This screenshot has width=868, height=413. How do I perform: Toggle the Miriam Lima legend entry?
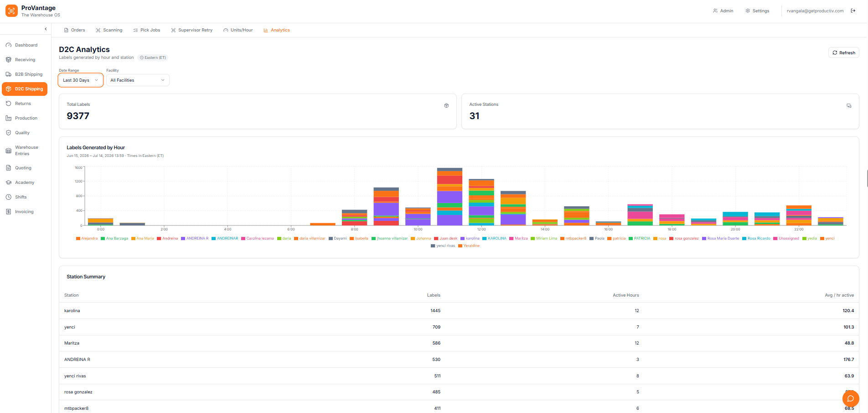tap(544, 238)
